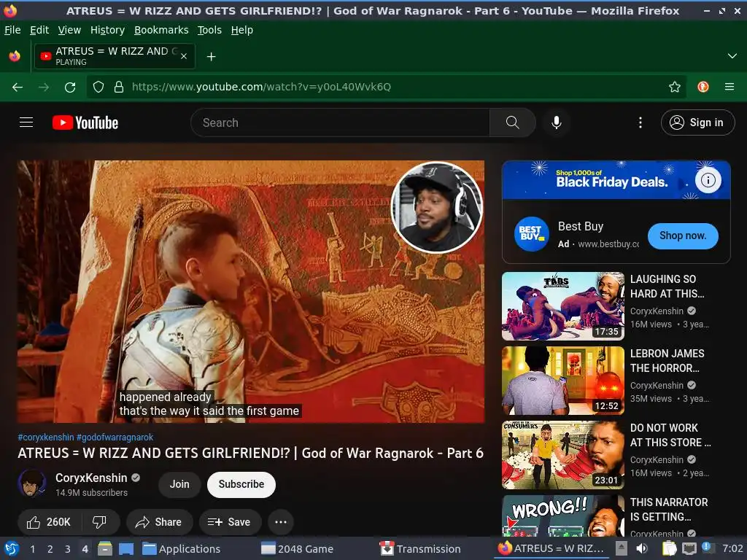The width and height of the screenshot is (747, 560).
Task: Focus the YouTube search field
Action: 340,122
